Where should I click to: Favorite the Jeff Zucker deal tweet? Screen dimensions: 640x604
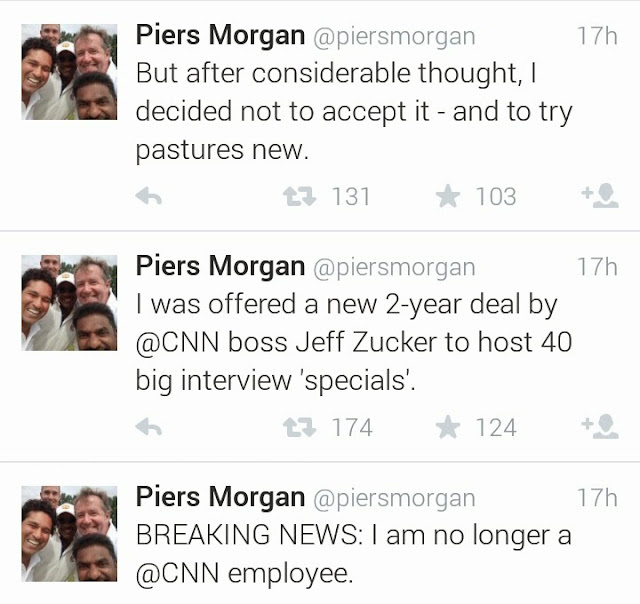click(447, 428)
